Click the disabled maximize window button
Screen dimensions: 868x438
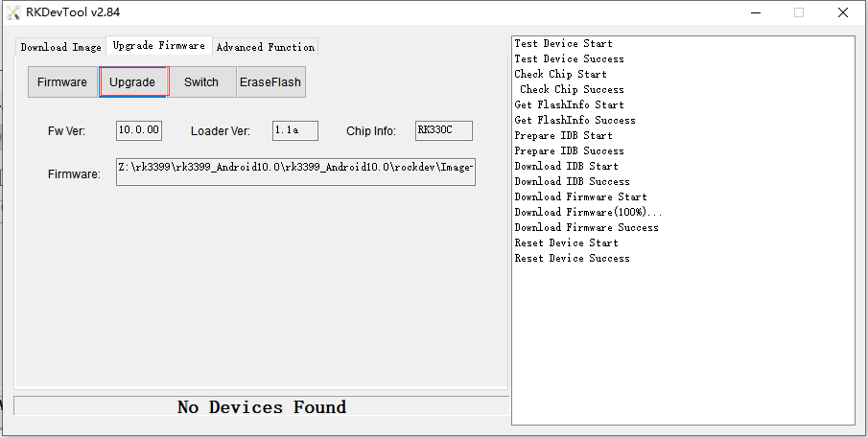[799, 12]
